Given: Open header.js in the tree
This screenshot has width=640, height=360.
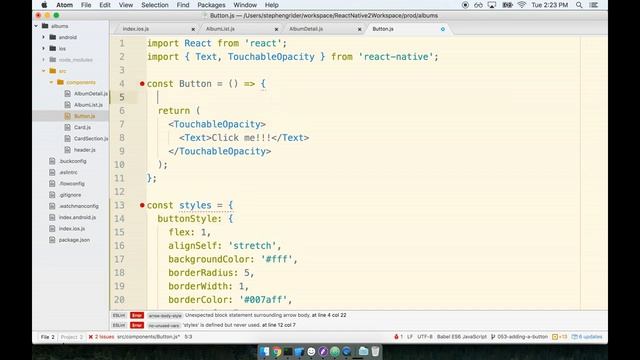Looking at the screenshot, I should (x=84, y=150).
